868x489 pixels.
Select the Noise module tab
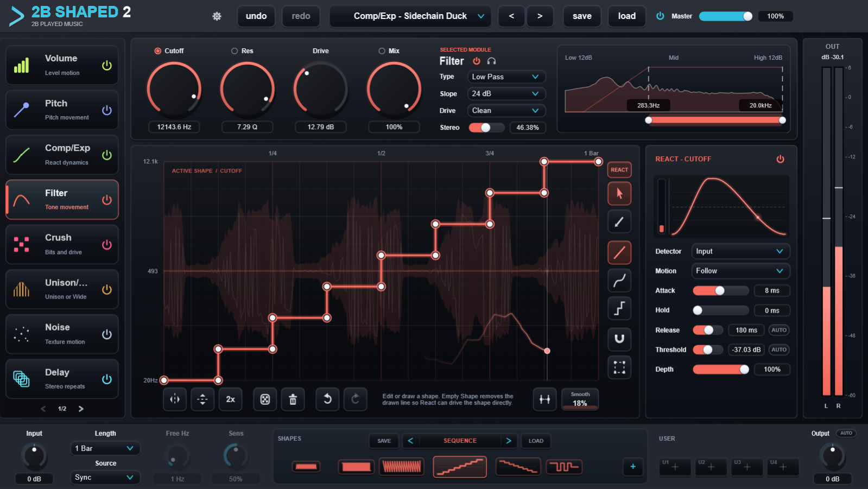click(62, 334)
